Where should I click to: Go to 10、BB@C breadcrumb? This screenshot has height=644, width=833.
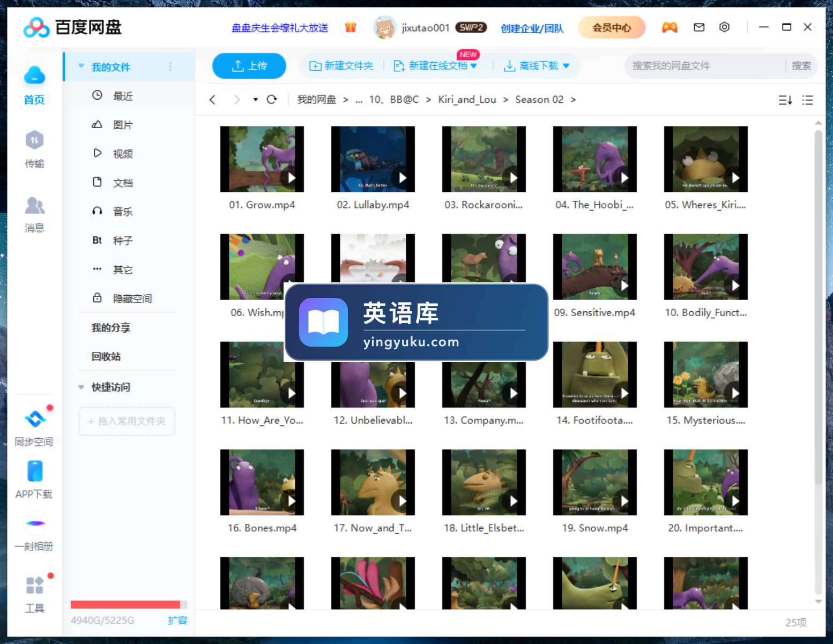tap(394, 100)
